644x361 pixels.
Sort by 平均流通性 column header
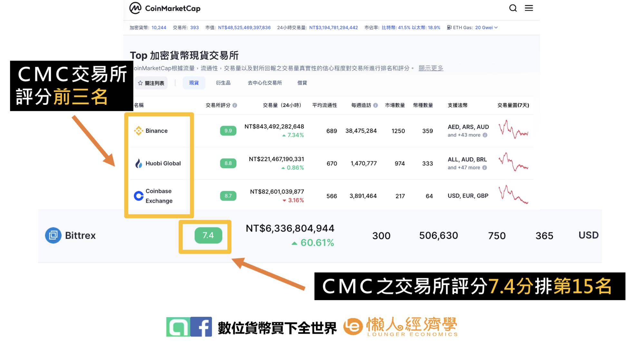pos(324,105)
